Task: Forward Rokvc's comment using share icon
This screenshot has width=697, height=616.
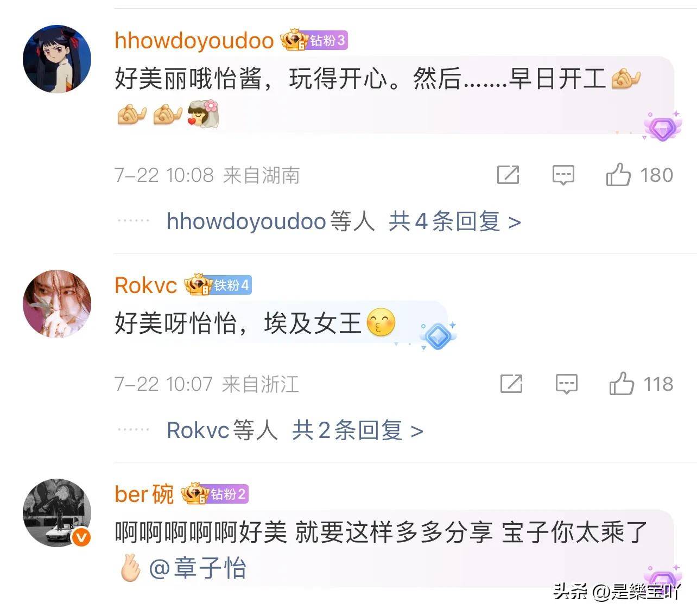Action: [511, 384]
